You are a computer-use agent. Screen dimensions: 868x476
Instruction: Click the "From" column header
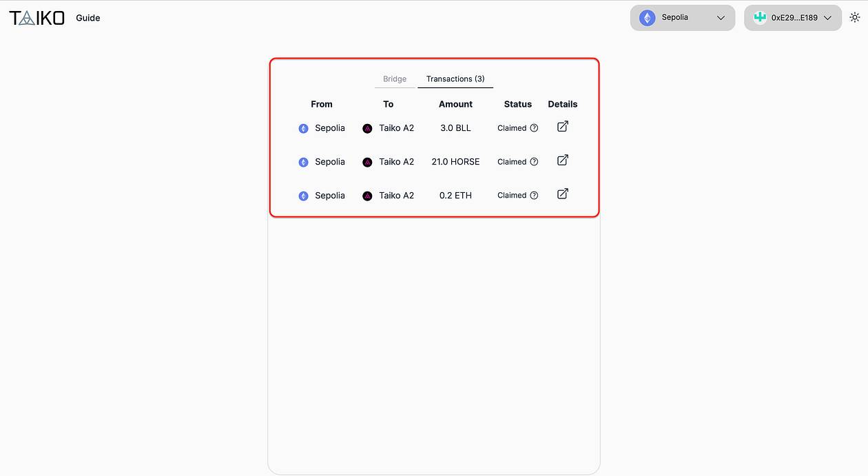pos(322,104)
